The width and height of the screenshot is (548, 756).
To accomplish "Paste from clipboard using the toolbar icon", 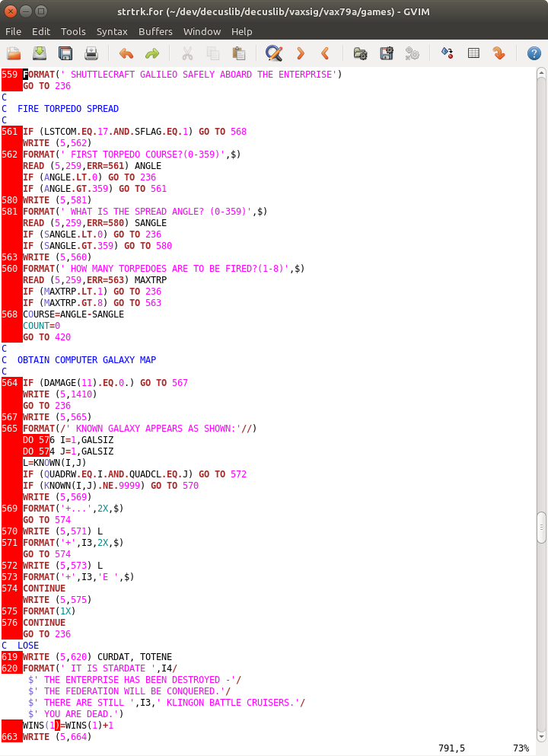I will click(x=239, y=53).
